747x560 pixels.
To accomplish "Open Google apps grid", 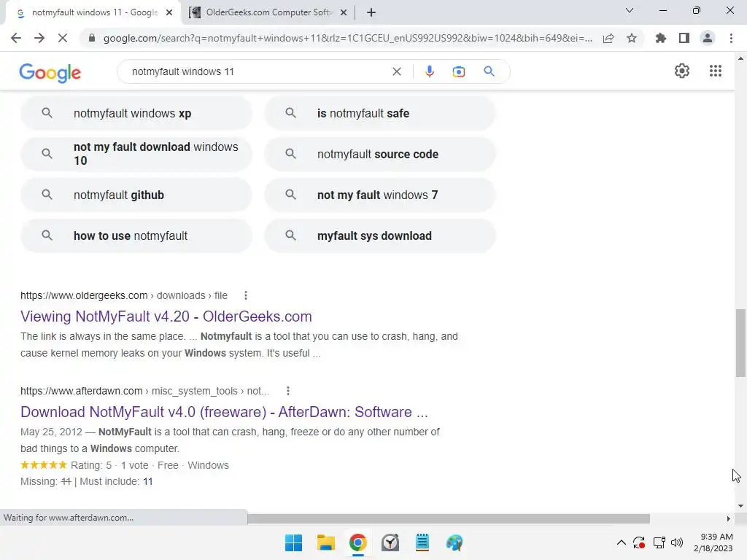I will pyautogui.click(x=716, y=71).
